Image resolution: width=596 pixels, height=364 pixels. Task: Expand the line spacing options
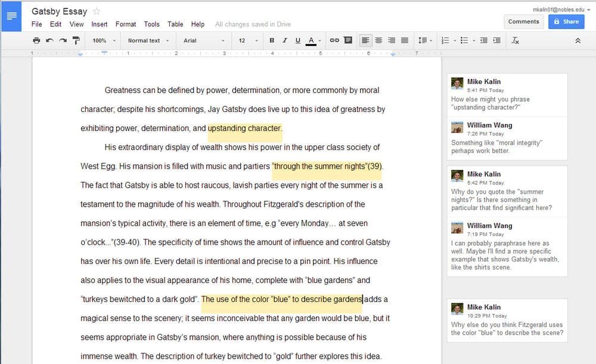coord(424,40)
